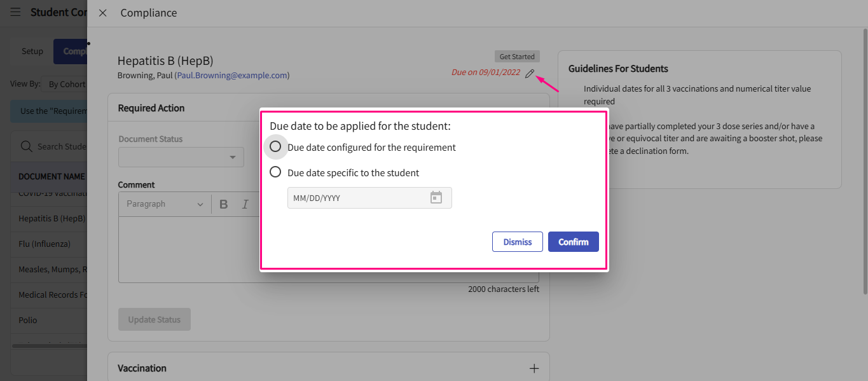Toggle bold formatting in comment editor
868x381 pixels.
[x=224, y=204]
